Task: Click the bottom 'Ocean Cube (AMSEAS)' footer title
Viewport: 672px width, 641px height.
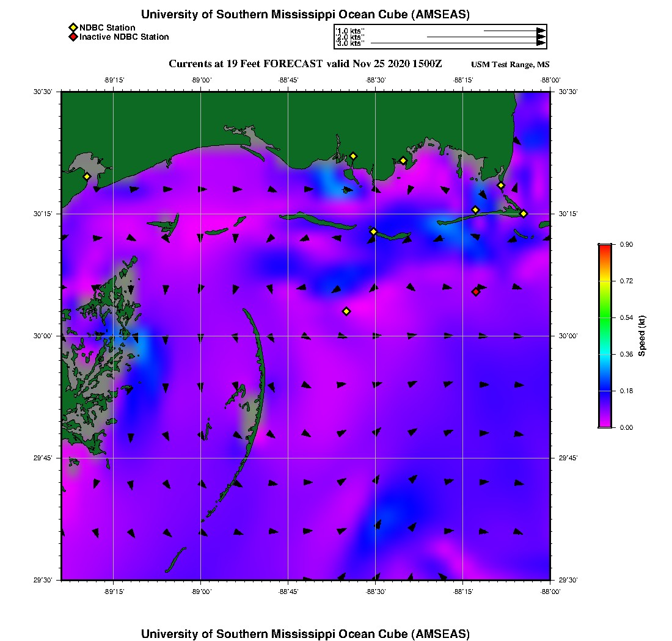Action: pos(305,633)
